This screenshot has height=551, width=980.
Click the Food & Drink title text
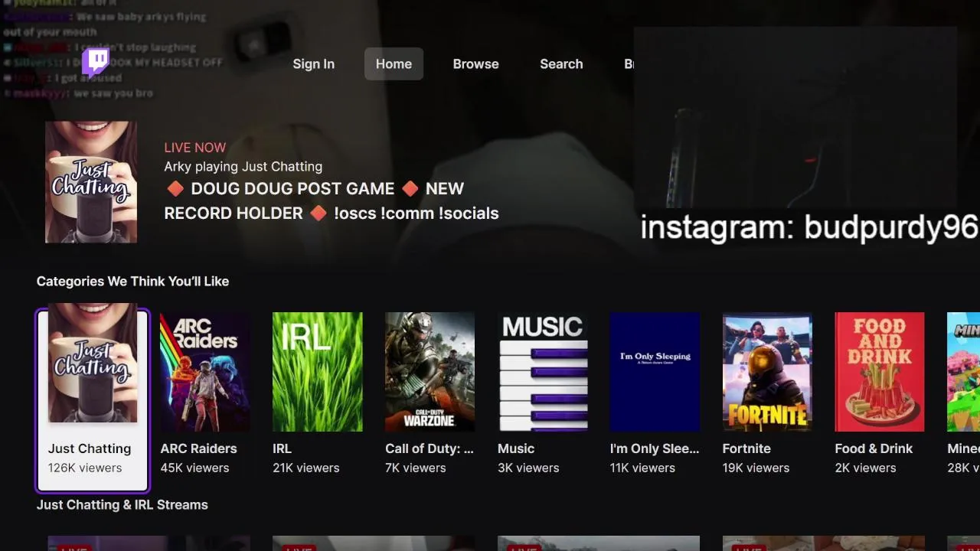[x=874, y=448]
